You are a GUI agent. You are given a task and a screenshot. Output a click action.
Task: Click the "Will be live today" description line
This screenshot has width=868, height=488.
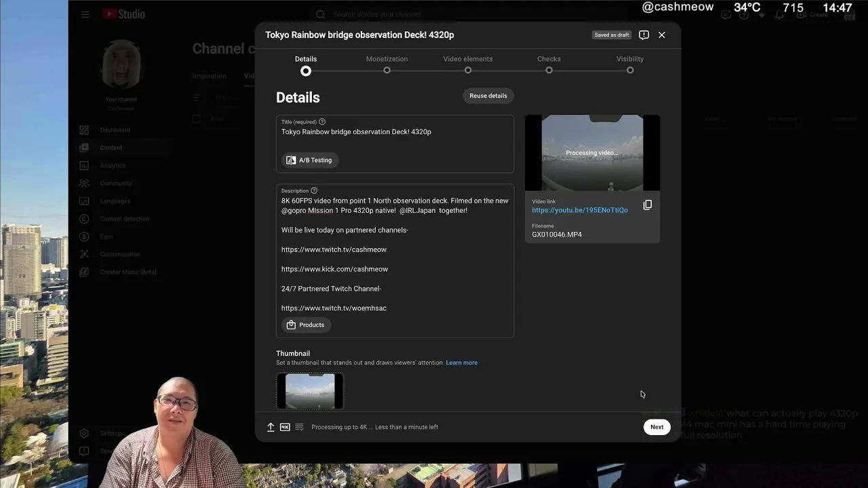pos(345,230)
